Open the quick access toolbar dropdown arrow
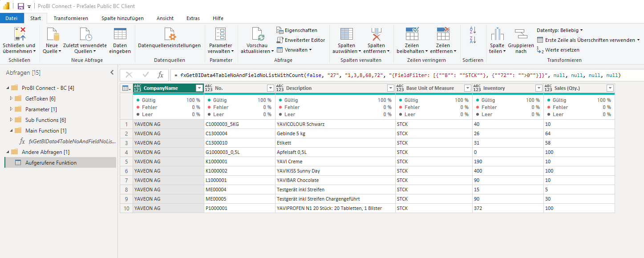The width and height of the screenshot is (644, 258). tap(29, 7)
